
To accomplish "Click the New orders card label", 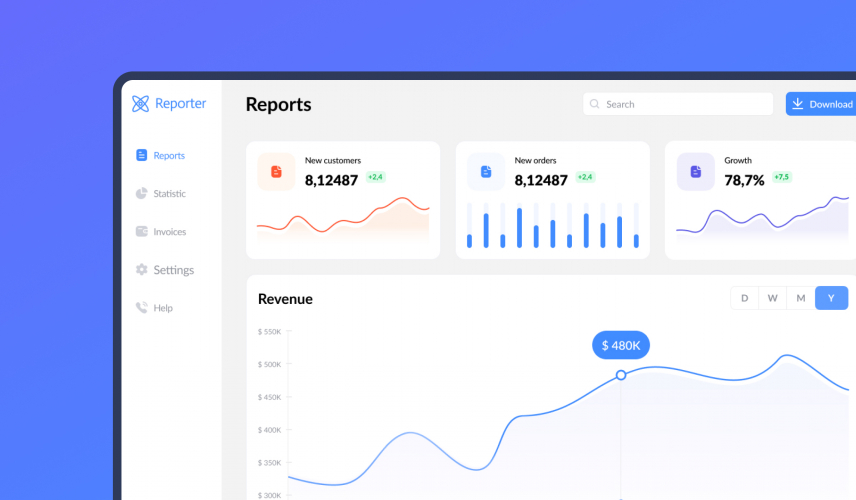I will click(x=536, y=160).
